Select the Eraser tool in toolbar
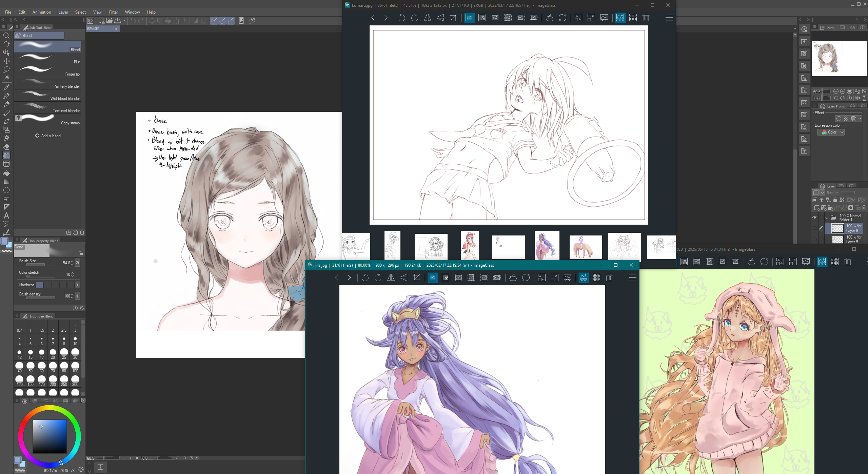The width and height of the screenshot is (868, 474). coord(6,147)
